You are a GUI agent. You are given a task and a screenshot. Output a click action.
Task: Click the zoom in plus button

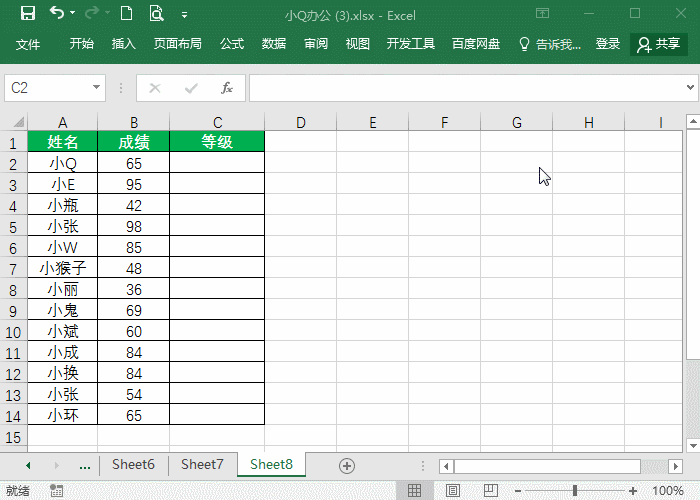[632, 491]
